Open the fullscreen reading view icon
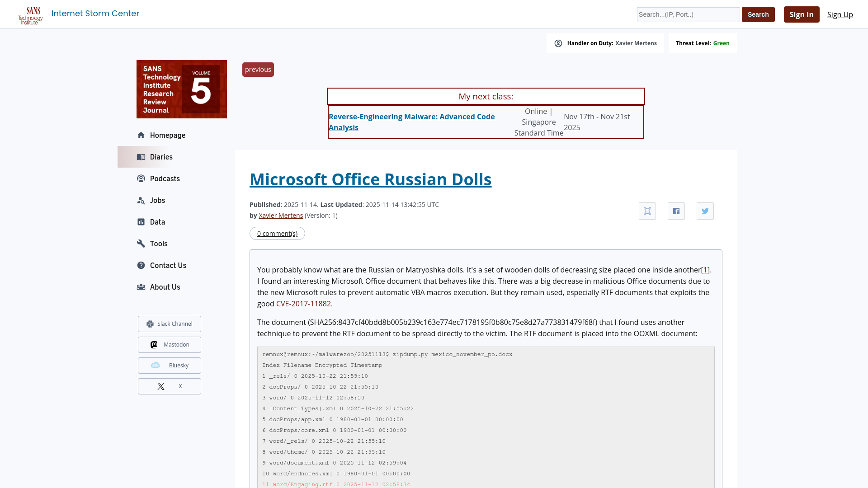 [647, 211]
